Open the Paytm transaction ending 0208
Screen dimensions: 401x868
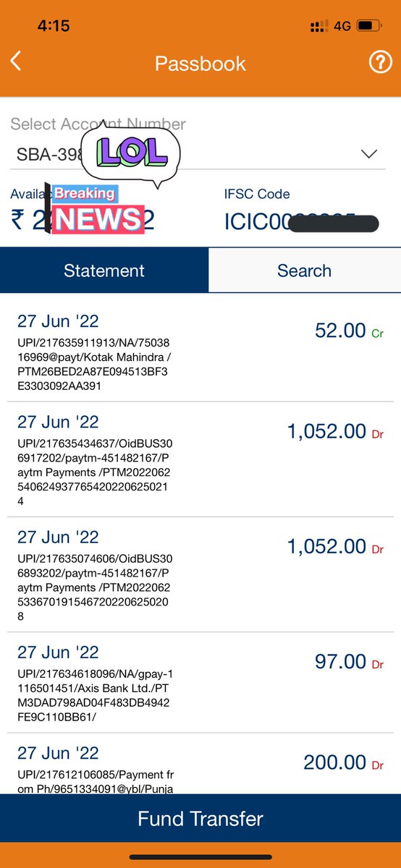coord(200,575)
